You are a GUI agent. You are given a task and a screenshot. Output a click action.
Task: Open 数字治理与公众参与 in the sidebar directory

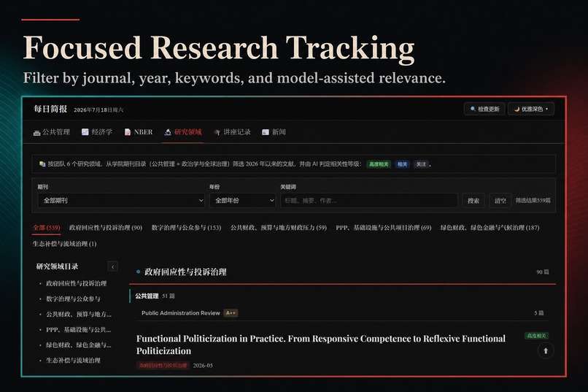[73, 299]
